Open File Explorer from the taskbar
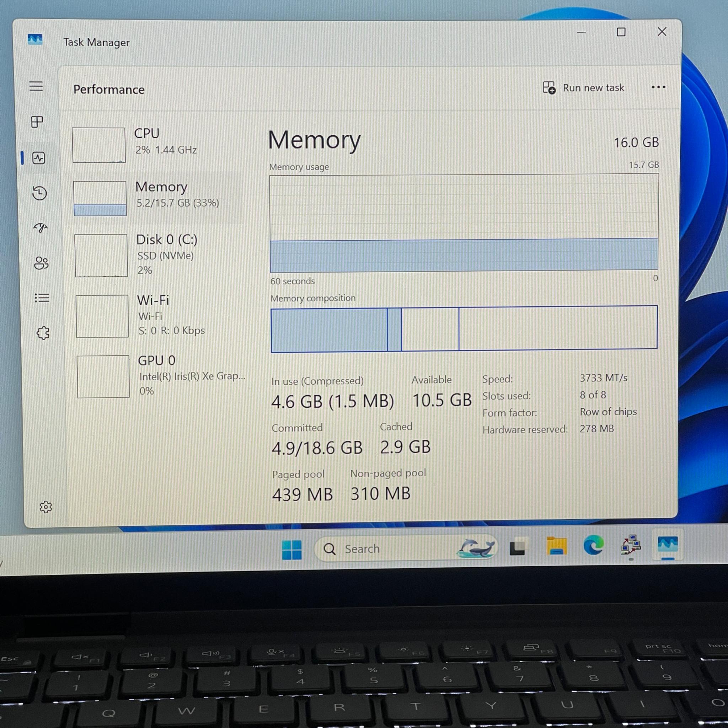728x728 pixels. [x=557, y=546]
